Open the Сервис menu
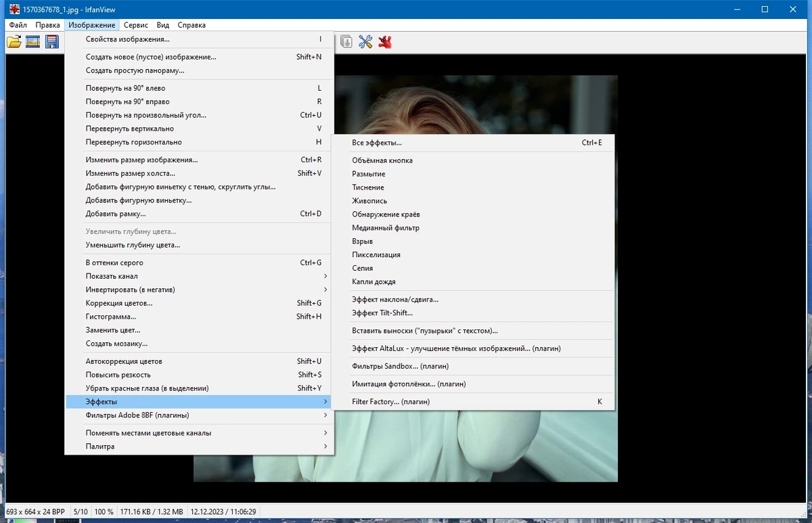 click(136, 25)
